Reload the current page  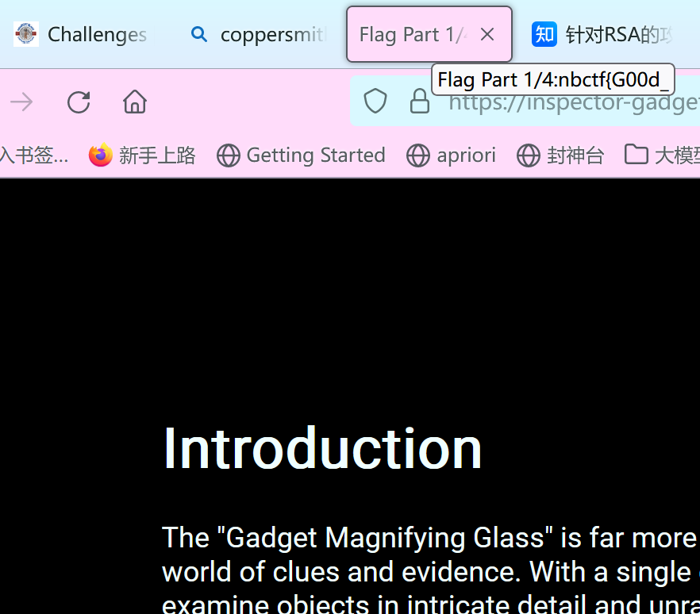pyautogui.click(x=79, y=102)
